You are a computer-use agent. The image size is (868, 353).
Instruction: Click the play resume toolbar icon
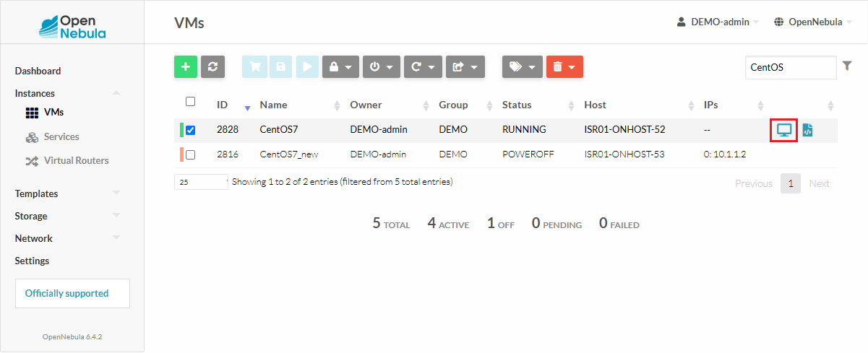click(x=306, y=66)
